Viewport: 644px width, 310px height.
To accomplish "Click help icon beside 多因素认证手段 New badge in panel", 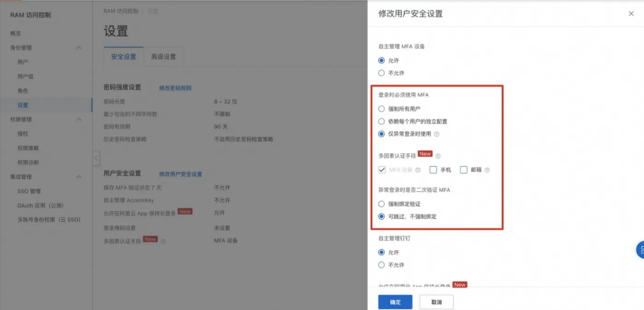I will 438,156.
